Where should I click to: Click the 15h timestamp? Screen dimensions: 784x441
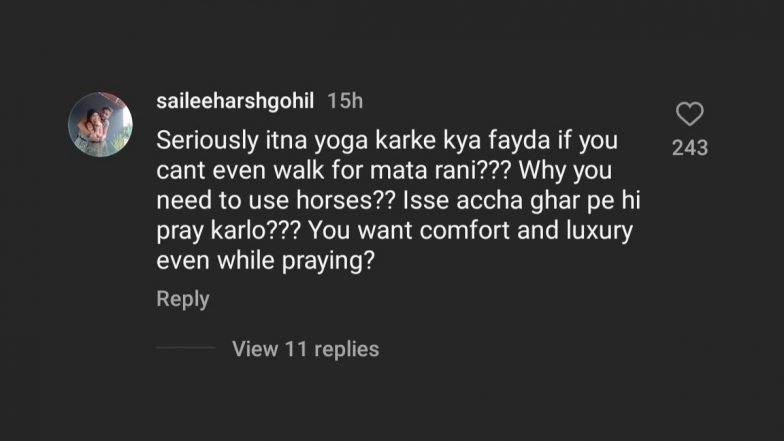tap(345, 101)
